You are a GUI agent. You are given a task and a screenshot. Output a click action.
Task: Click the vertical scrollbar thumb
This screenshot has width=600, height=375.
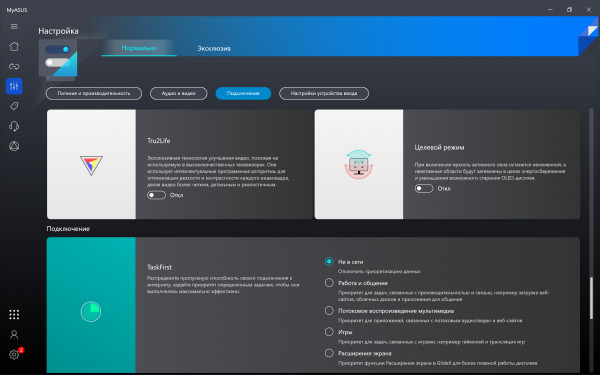click(592, 298)
